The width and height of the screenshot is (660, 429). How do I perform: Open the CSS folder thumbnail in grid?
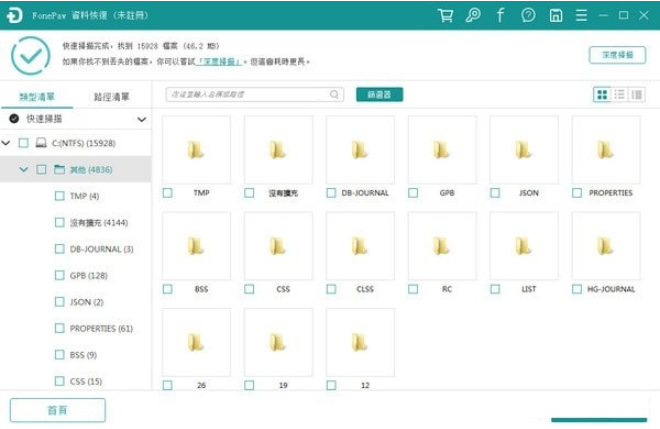tap(278, 246)
